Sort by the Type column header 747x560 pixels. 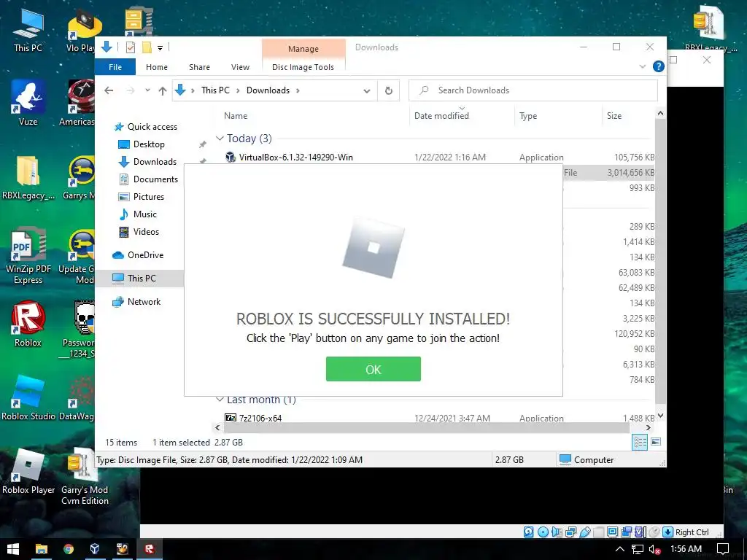528,116
